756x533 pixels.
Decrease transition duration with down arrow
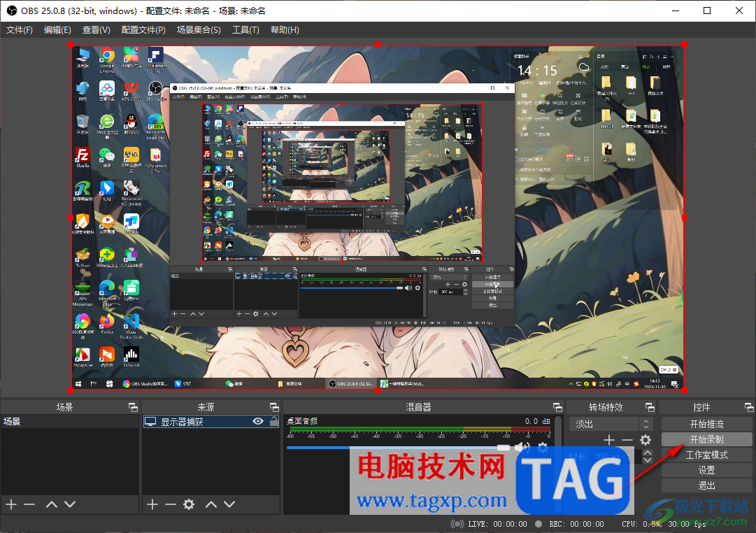(x=648, y=460)
